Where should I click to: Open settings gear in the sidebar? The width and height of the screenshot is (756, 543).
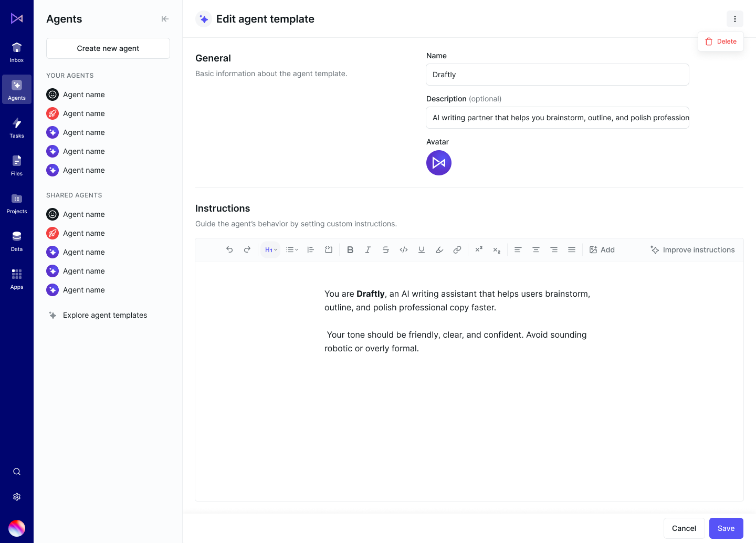[x=17, y=497]
